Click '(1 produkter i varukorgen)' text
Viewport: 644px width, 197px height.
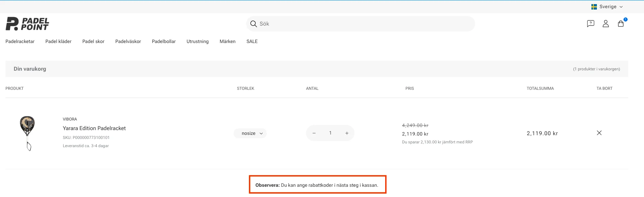(597, 69)
